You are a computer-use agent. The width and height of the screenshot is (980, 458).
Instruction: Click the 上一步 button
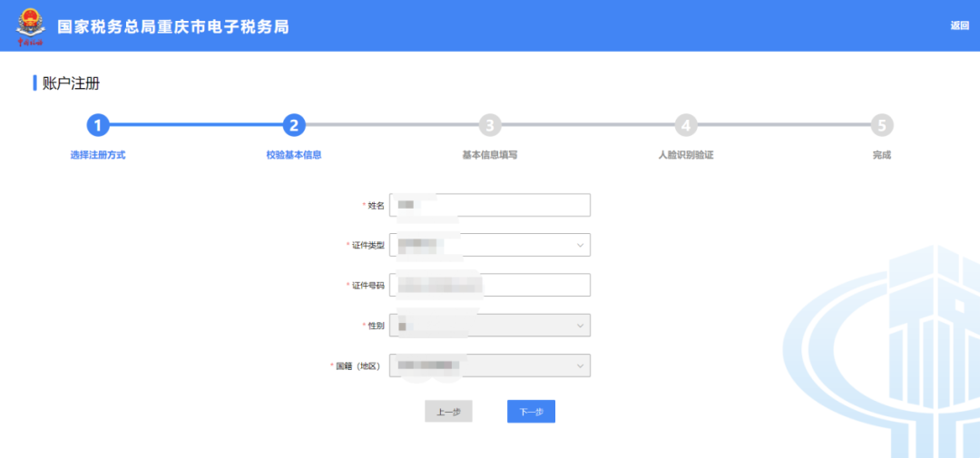(449, 412)
